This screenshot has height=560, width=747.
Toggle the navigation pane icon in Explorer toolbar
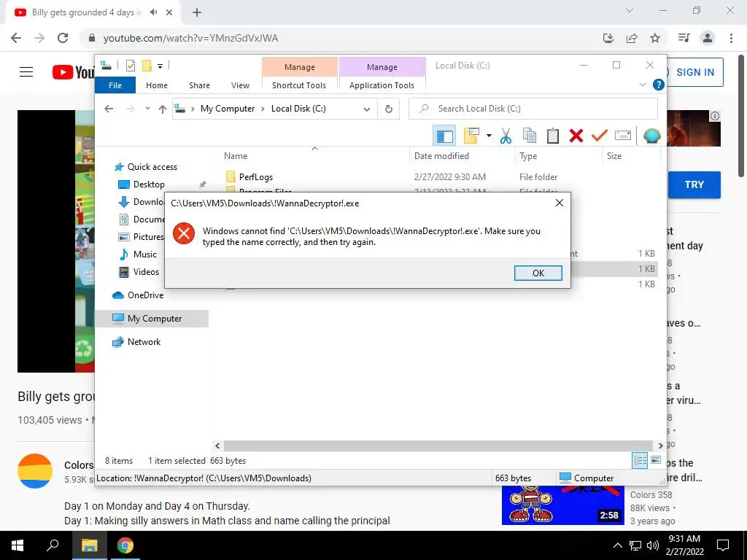[444, 136]
